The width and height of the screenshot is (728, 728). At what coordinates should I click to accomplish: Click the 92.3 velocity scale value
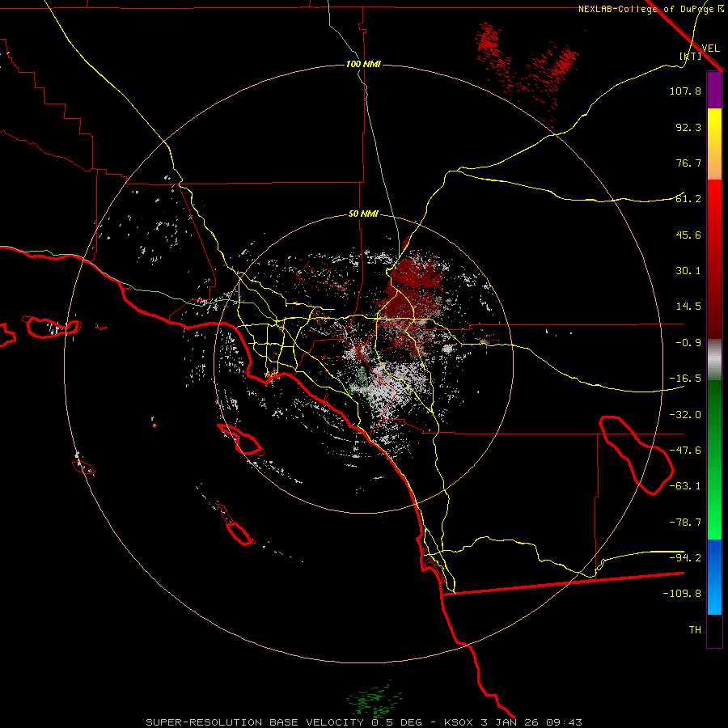[688, 127]
